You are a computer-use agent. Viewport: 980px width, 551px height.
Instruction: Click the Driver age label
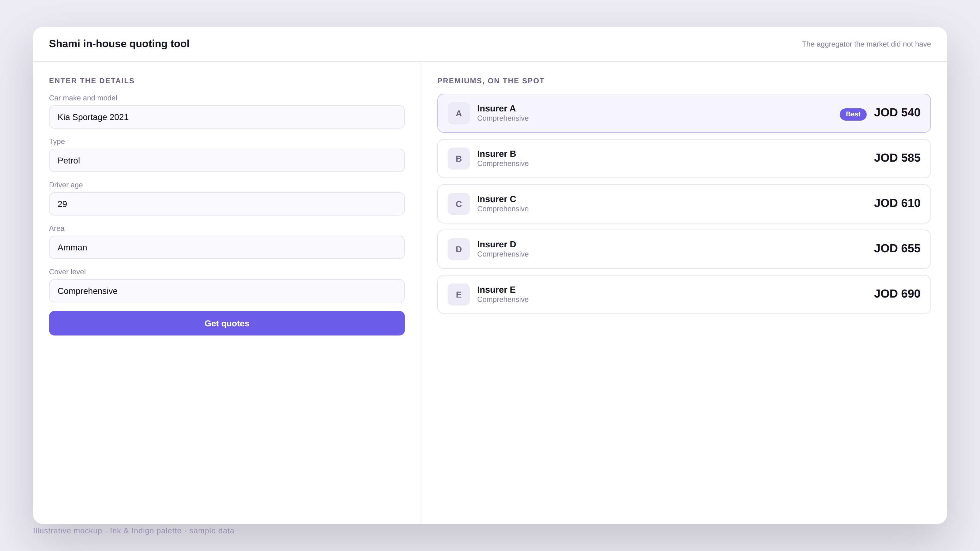point(66,185)
